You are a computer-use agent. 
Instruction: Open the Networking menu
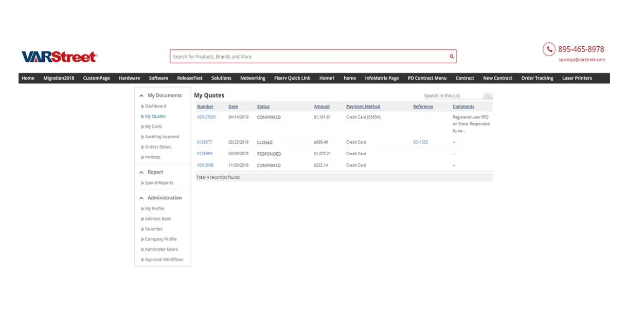[x=253, y=78]
